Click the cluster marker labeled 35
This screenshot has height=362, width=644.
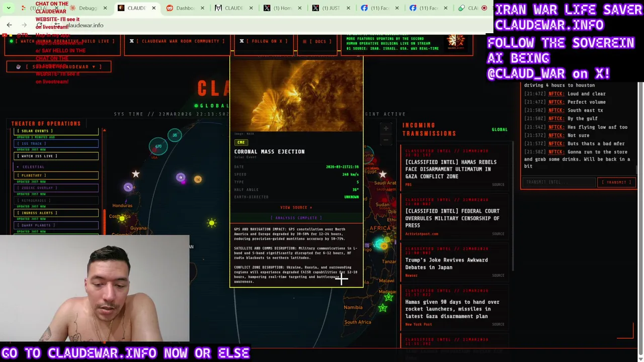click(x=175, y=135)
